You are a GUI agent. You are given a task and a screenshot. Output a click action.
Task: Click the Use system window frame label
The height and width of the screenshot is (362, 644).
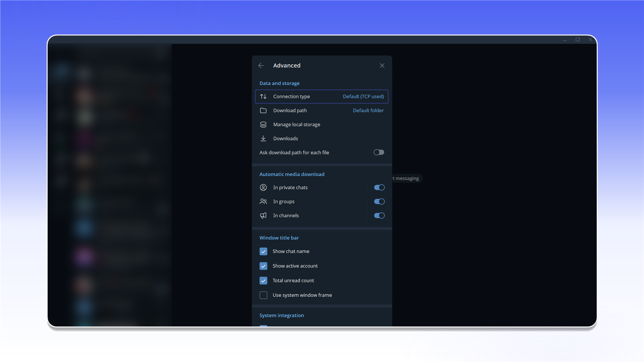pos(302,295)
